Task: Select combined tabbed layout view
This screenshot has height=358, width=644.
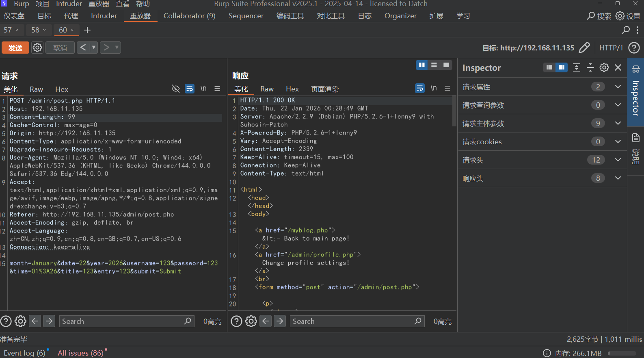Action: pyautogui.click(x=446, y=65)
